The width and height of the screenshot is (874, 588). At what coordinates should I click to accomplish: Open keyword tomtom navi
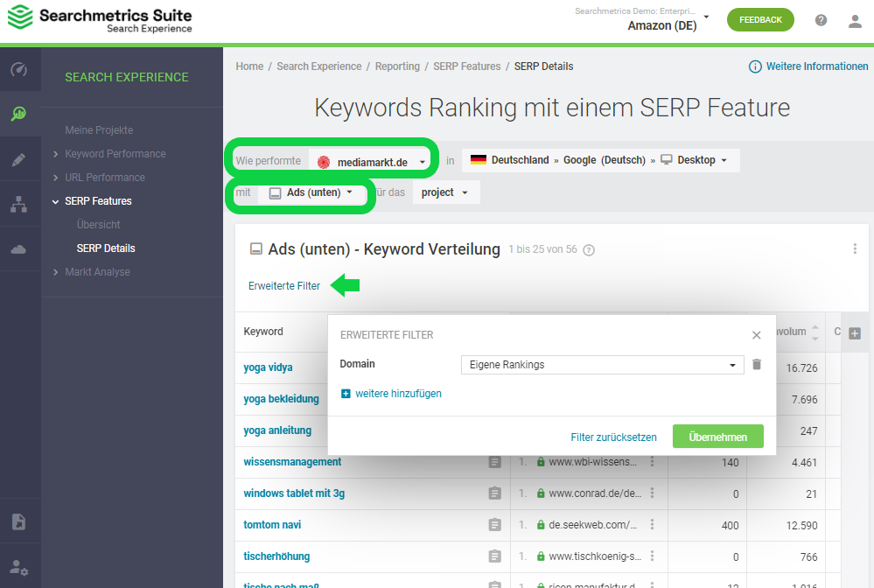(272, 525)
